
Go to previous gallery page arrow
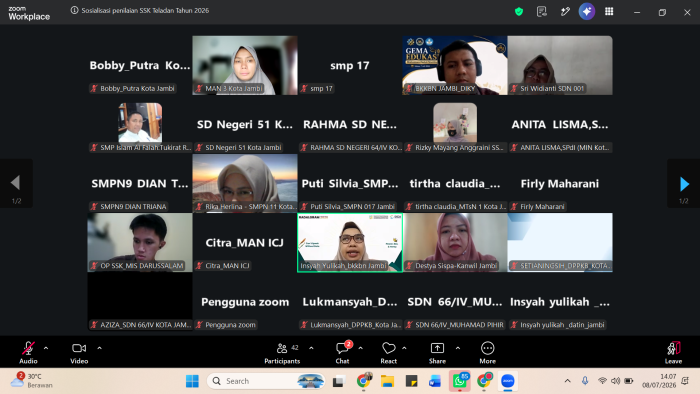pyautogui.click(x=16, y=182)
